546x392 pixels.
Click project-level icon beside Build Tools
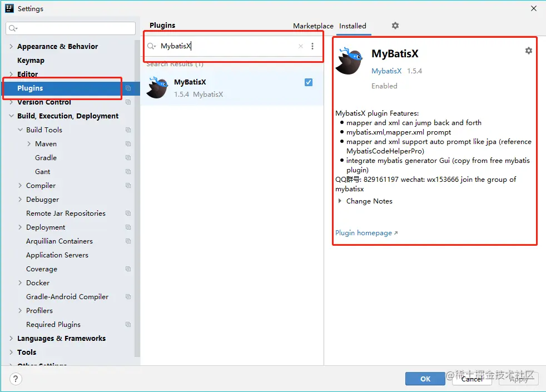click(128, 130)
